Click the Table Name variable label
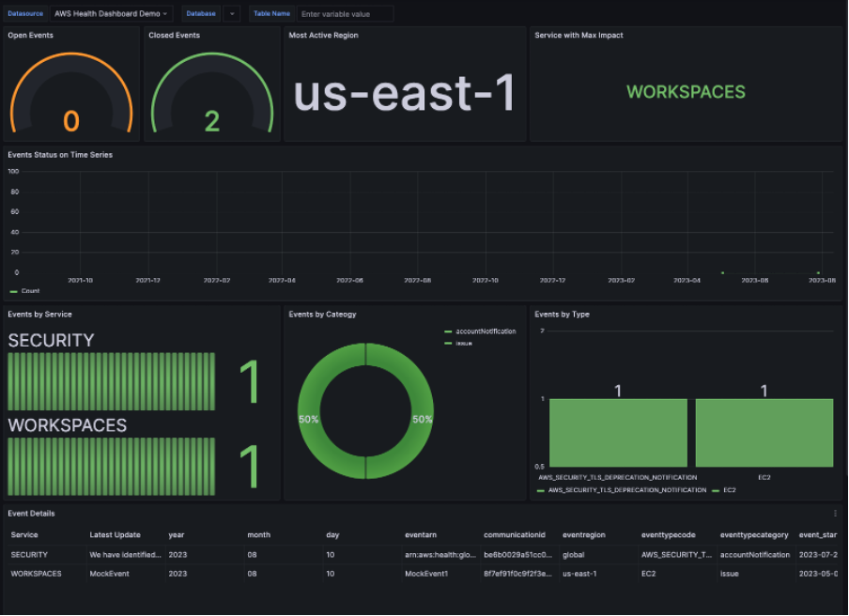849x616 pixels. pyautogui.click(x=271, y=13)
